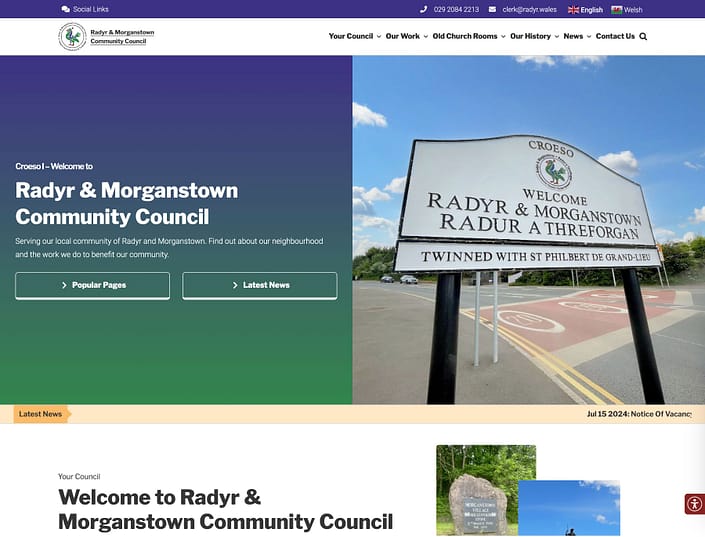The image size is (705, 537).
Task: Click the Latest News button
Action: click(x=259, y=285)
